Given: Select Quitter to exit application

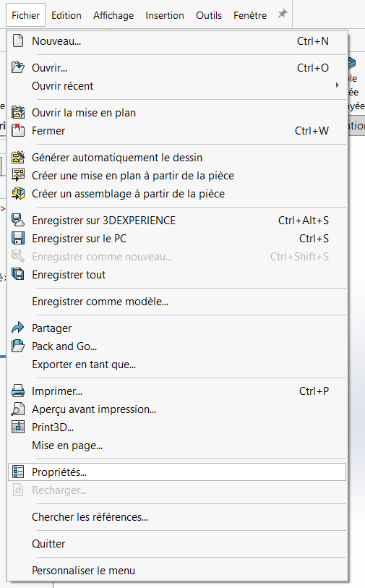Looking at the screenshot, I should click(48, 543).
